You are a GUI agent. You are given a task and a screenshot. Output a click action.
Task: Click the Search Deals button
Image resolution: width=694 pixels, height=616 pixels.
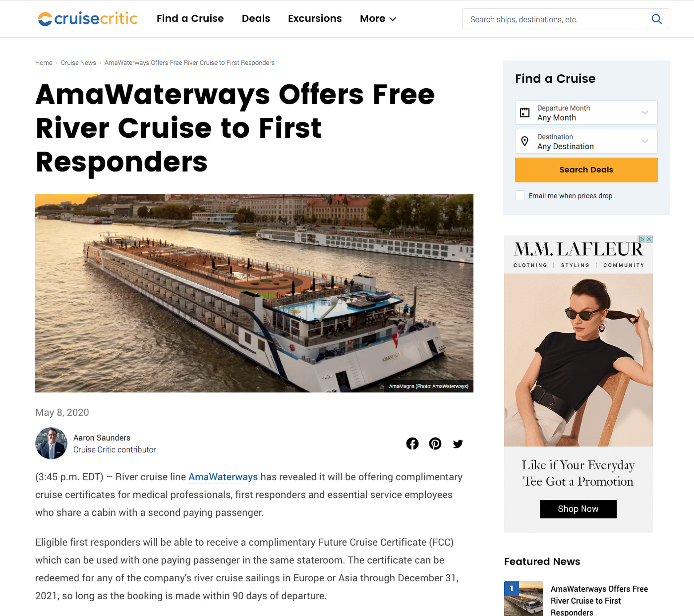[x=586, y=170]
